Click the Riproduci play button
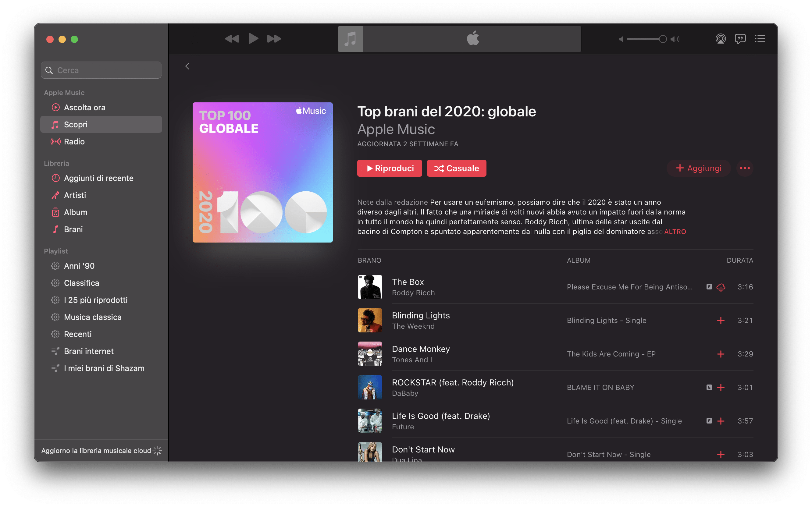 click(x=390, y=168)
